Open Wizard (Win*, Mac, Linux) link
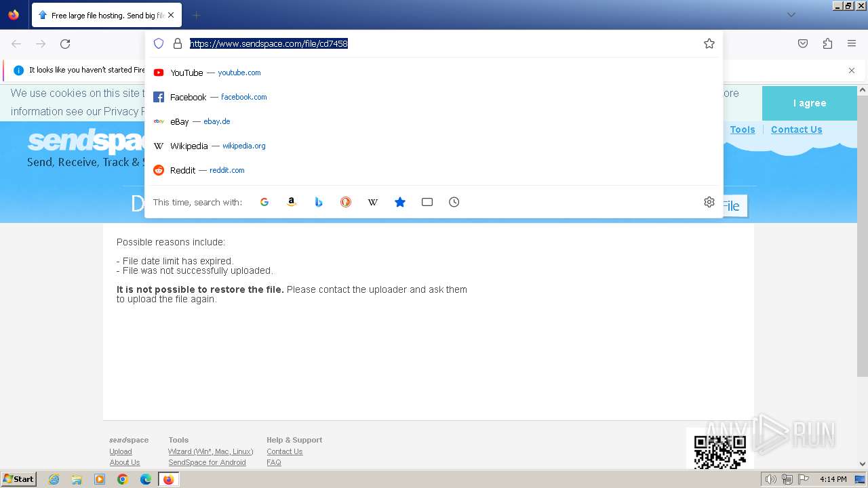 point(211,451)
